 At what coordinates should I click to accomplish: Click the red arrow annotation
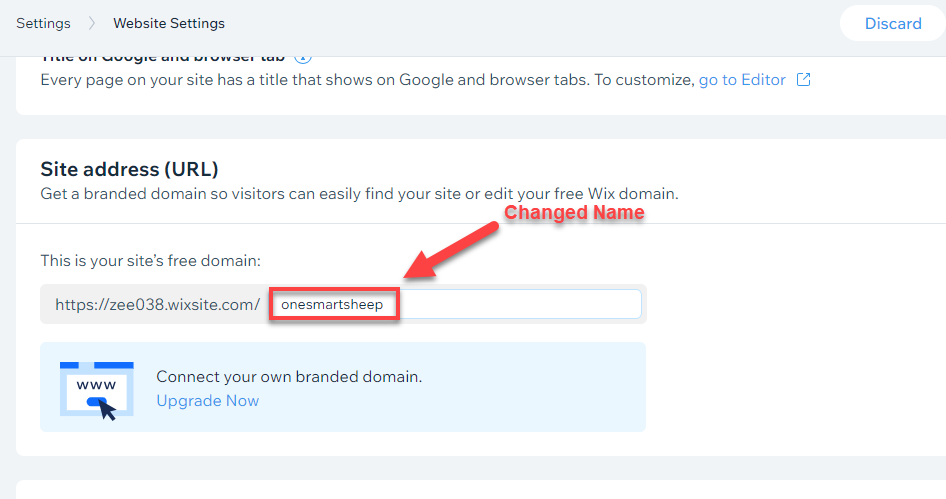click(x=452, y=250)
